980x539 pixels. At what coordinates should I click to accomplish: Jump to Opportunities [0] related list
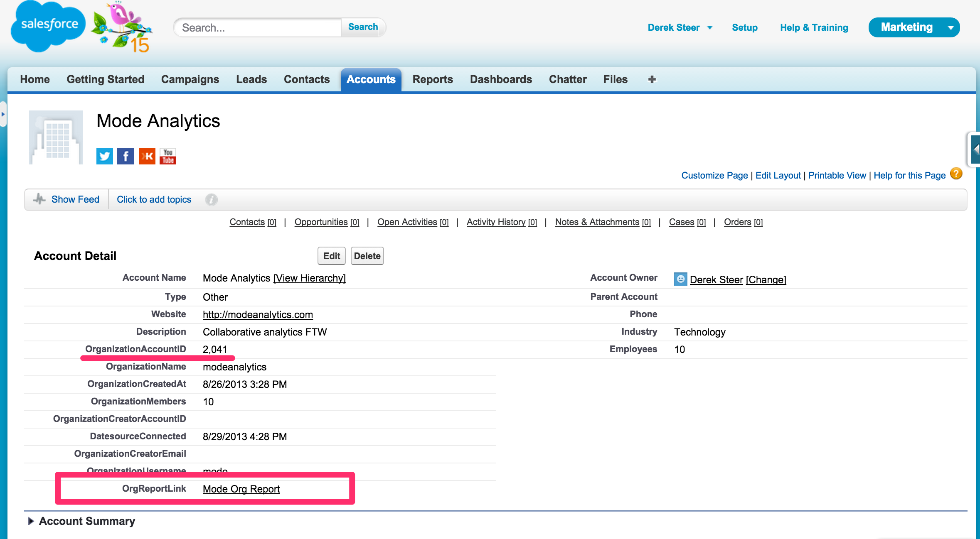tap(327, 222)
